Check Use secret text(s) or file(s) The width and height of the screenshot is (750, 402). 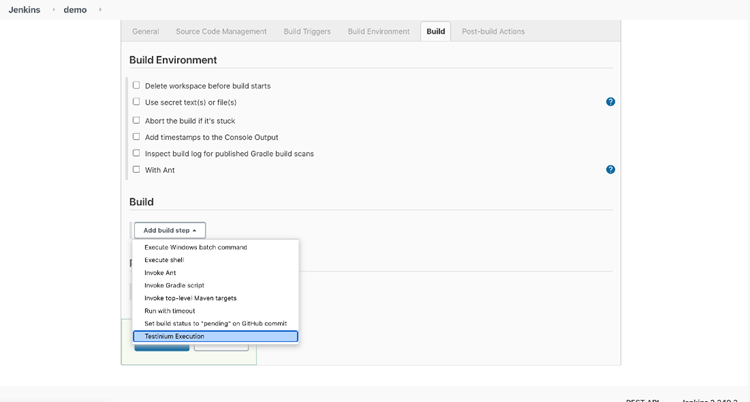(136, 101)
